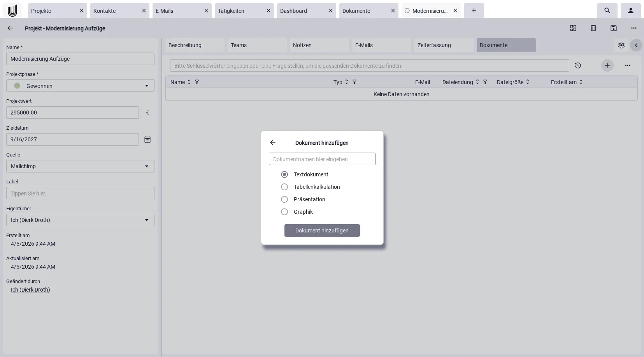This screenshot has height=357, width=644.
Task: Sort by Dateigröße column arrows
Action: (x=528, y=82)
